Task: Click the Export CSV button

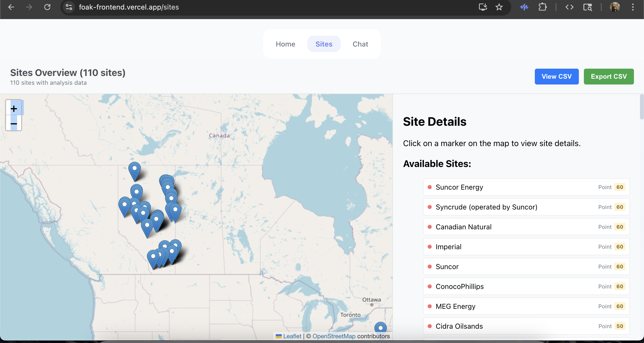Action: pos(609,76)
